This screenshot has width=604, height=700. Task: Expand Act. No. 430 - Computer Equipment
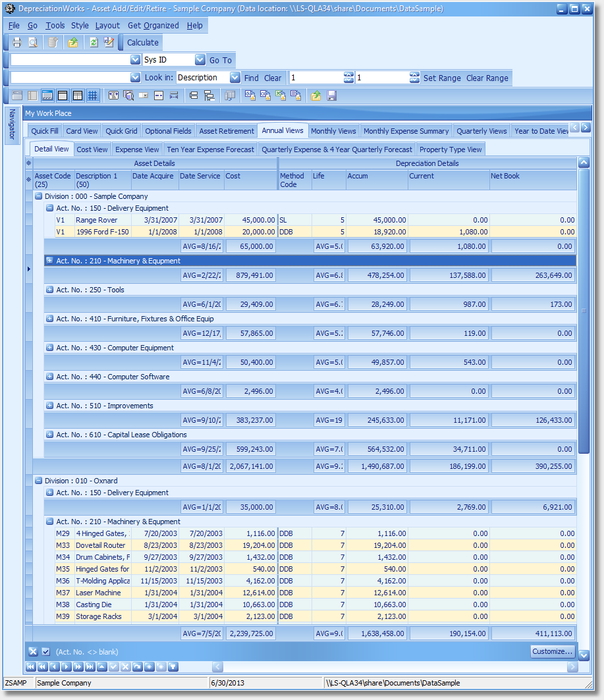(49, 348)
